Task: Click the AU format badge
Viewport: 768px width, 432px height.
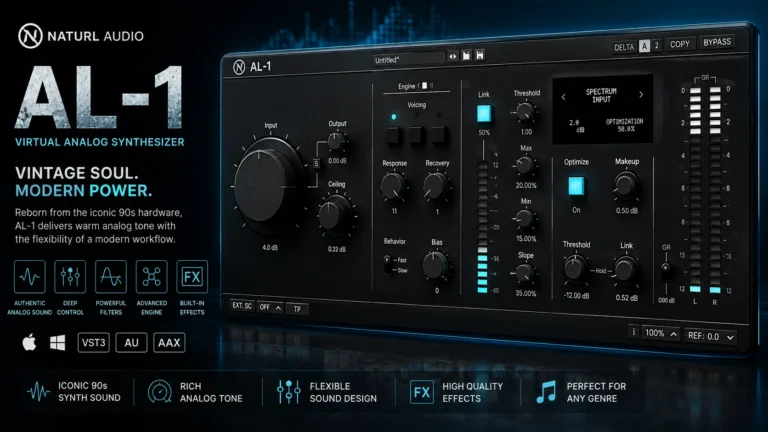Action: pyautogui.click(x=131, y=343)
